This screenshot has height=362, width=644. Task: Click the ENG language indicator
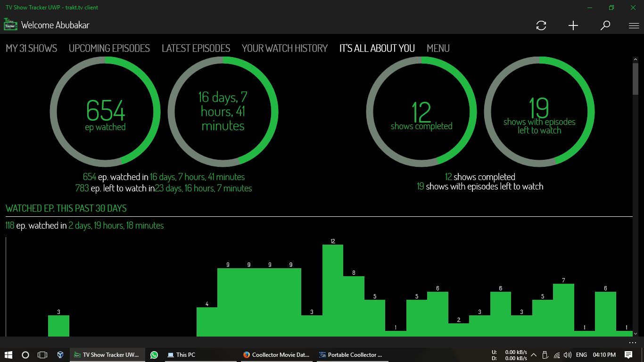(582, 355)
